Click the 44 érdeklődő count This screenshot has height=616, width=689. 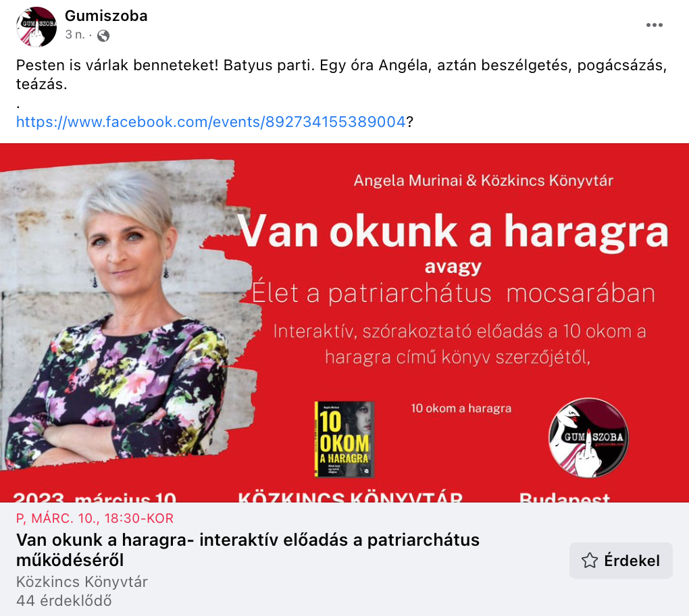(63, 600)
